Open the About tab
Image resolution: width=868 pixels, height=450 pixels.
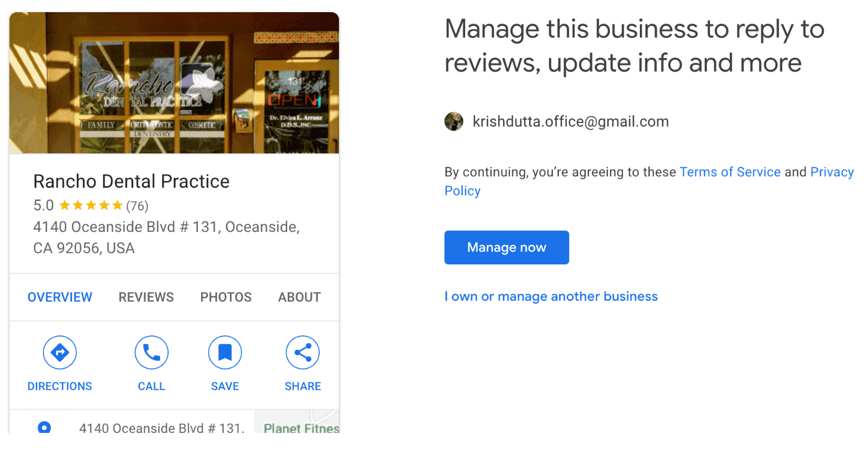pyautogui.click(x=299, y=297)
